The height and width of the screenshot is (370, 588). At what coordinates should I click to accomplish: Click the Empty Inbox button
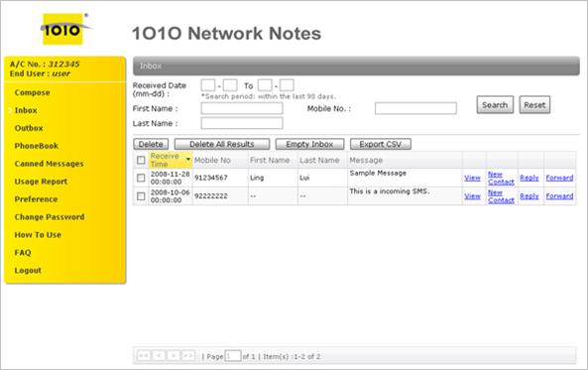coord(309,144)
